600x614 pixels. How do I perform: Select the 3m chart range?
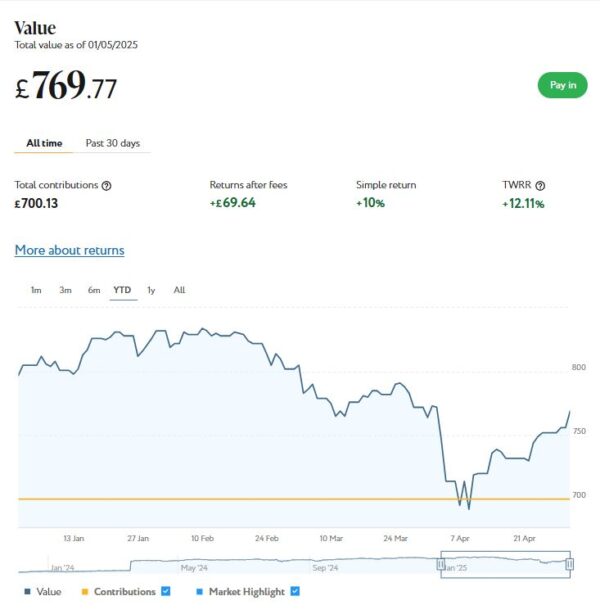tap(65, 290)
